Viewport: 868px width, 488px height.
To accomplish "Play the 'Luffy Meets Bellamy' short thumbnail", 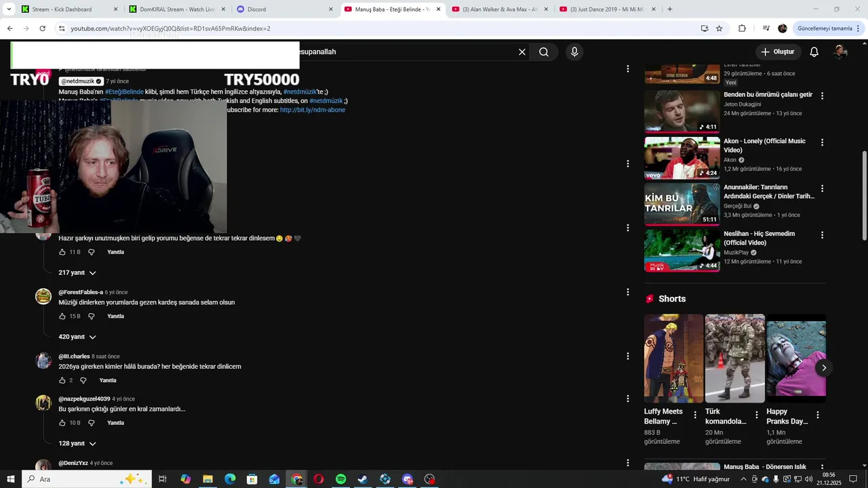I will (x=673, y=358).
